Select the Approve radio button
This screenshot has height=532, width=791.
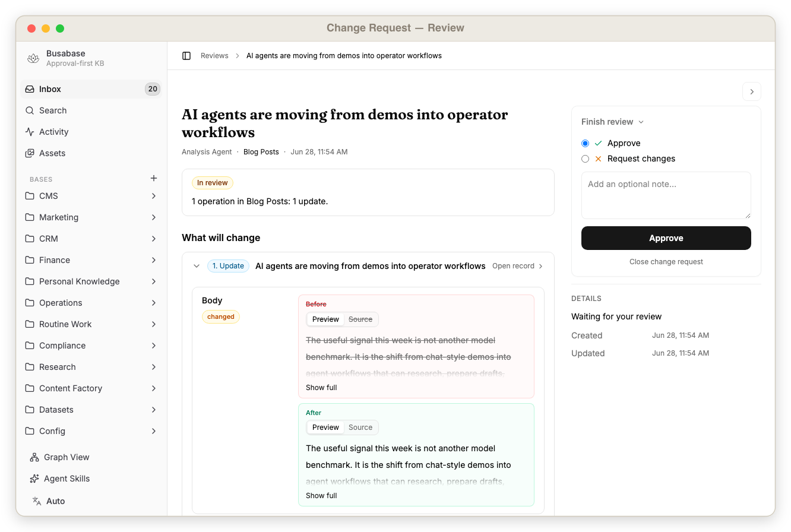coord(586,143)
